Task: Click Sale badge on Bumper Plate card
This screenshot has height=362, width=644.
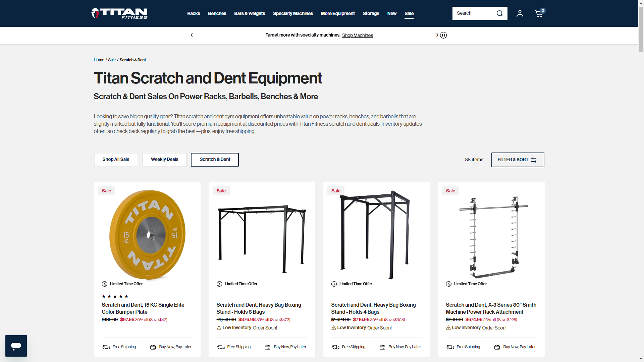Action: click(106, 191)
